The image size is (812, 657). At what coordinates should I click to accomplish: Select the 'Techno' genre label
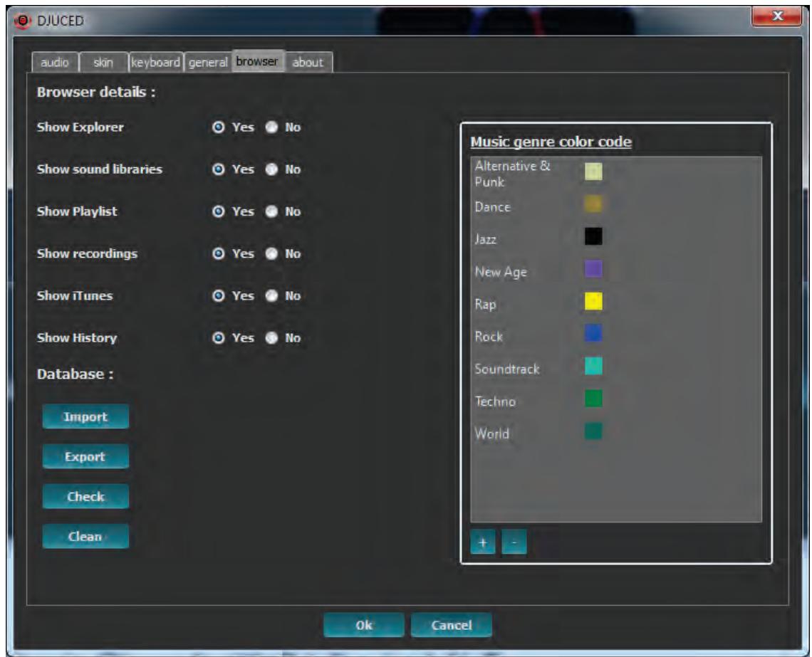tap(495, 402)
